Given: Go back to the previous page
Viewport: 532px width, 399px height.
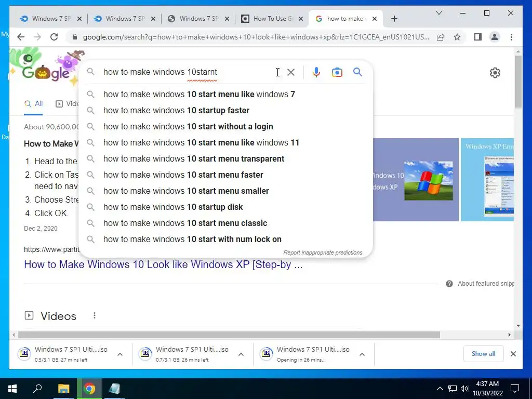Looking at the screenshot, I should tap(21, 37).
